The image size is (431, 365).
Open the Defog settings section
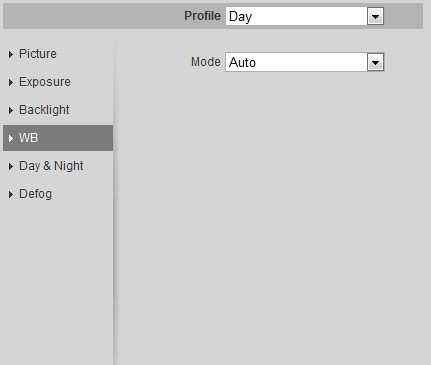[x=35, y=194]
